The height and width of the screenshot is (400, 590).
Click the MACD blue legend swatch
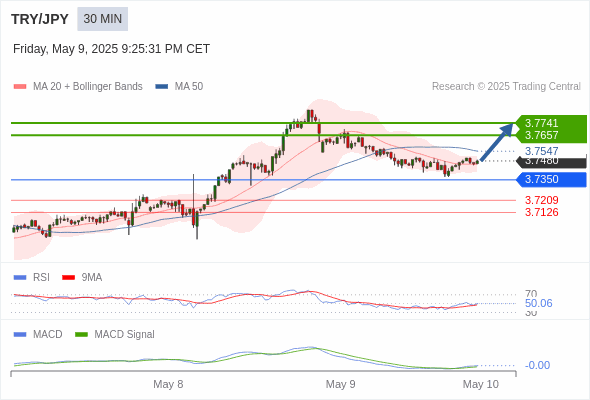[x=20, y=335]
